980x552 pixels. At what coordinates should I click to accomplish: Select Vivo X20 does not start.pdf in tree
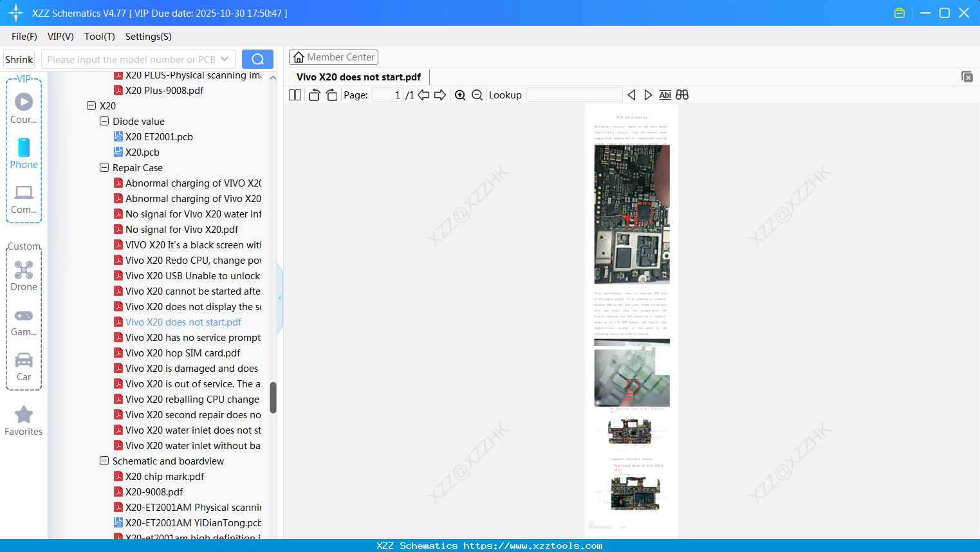point(183,322)
